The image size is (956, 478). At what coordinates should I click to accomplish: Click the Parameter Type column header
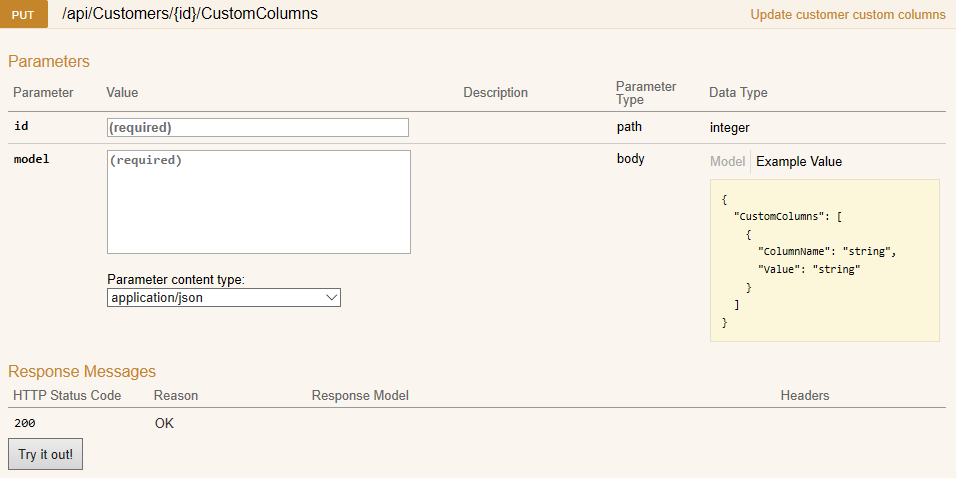[x=646, y=93]
